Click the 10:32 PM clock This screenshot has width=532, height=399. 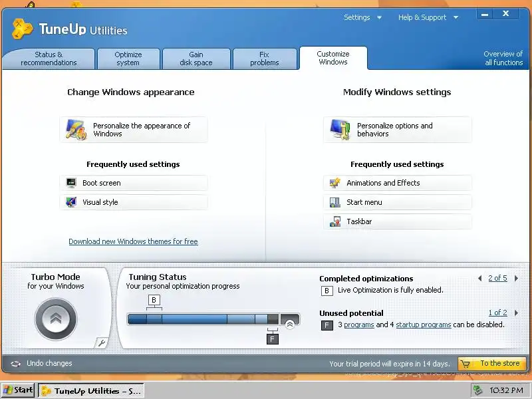[506, 390]
